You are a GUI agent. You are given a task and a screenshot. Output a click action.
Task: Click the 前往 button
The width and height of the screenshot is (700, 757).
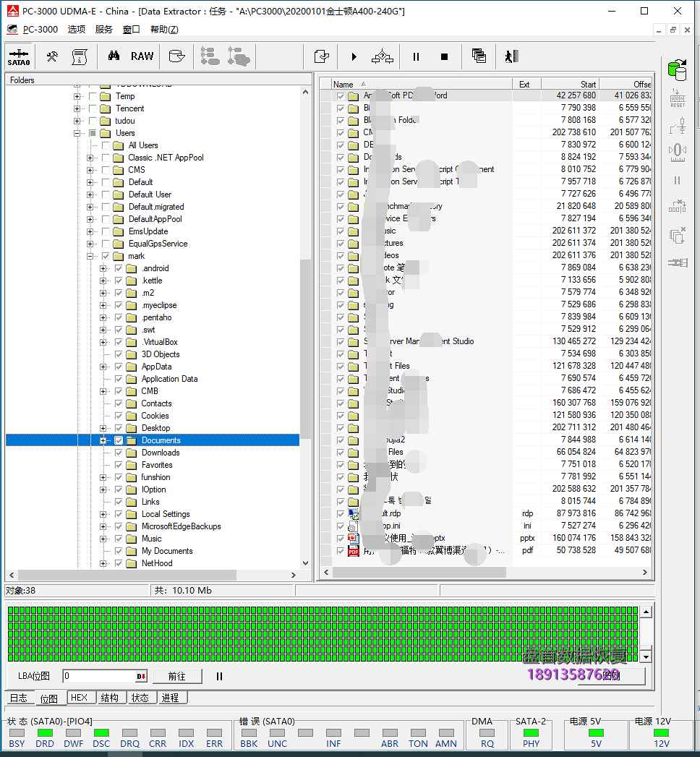click(176, 676)
